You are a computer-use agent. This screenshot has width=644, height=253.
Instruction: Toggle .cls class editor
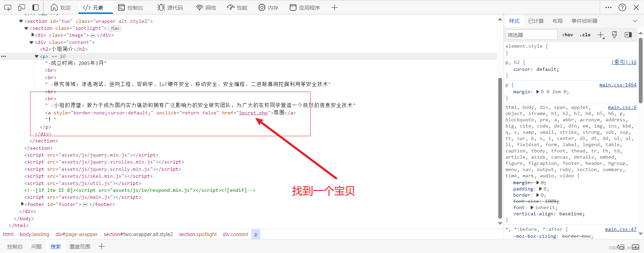click(585, 35)
